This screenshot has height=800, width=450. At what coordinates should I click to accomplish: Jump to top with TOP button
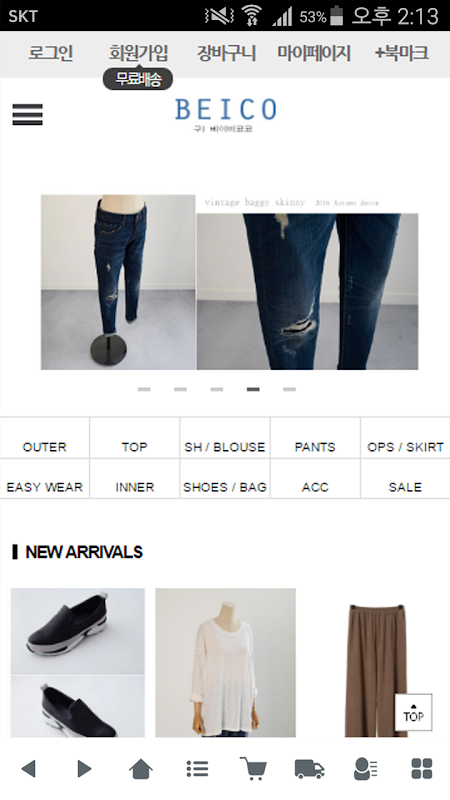point(413,712)
